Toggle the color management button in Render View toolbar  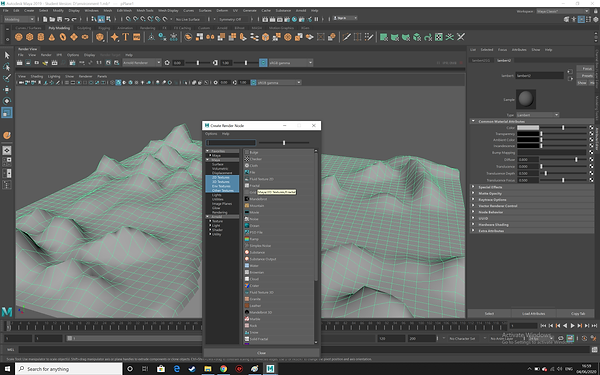pyautogui.click(x=263, y=63)
